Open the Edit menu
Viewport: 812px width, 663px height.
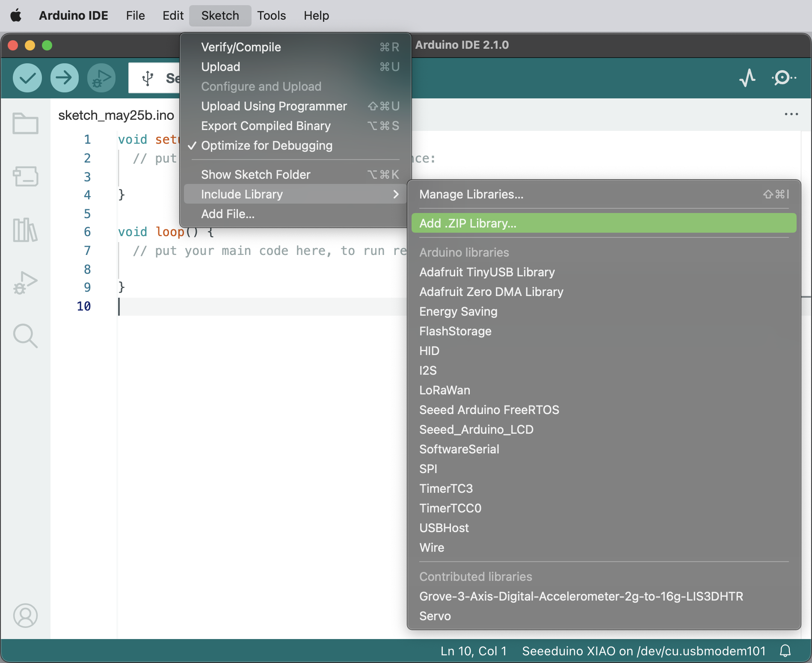173,16
